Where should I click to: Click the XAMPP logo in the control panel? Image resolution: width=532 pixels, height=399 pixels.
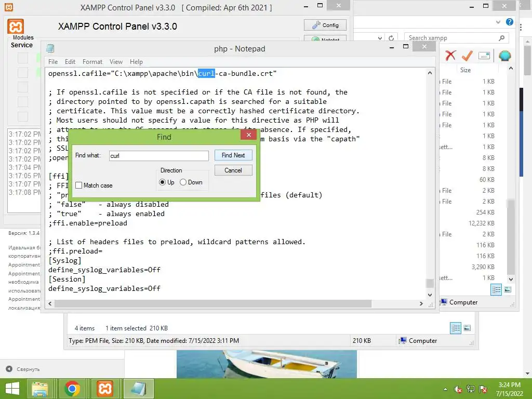point(16,26)
